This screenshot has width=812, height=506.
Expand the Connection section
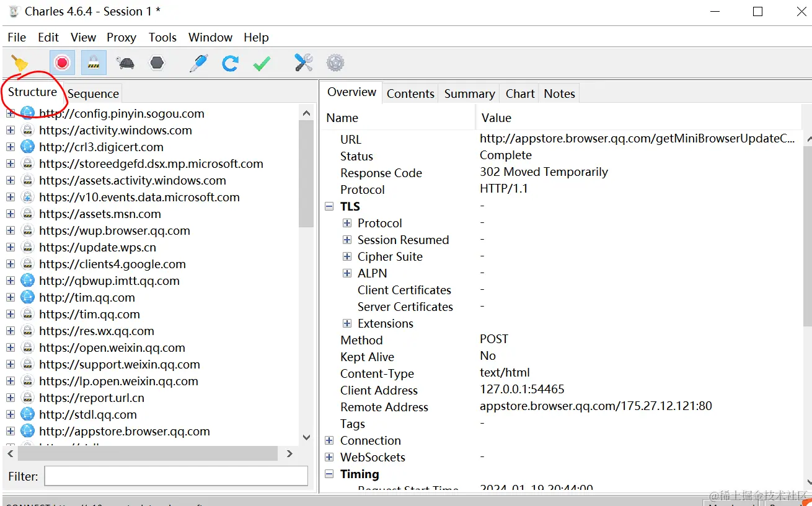tap(329, 440)
